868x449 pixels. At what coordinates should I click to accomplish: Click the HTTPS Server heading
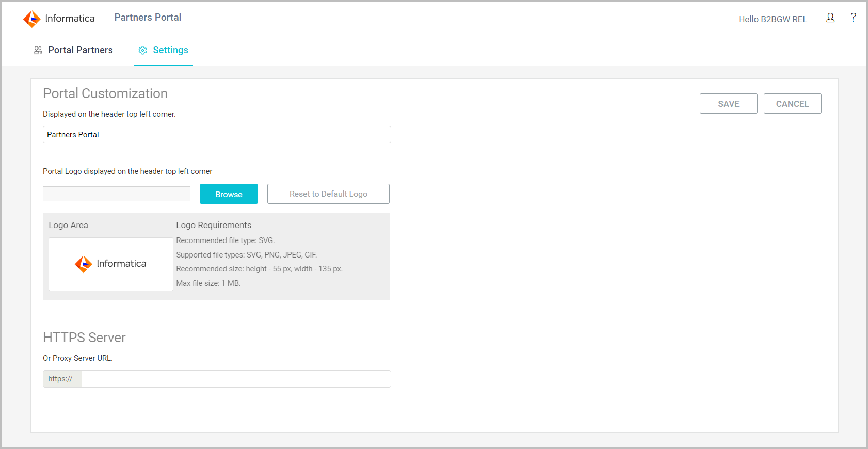point(84,338)
